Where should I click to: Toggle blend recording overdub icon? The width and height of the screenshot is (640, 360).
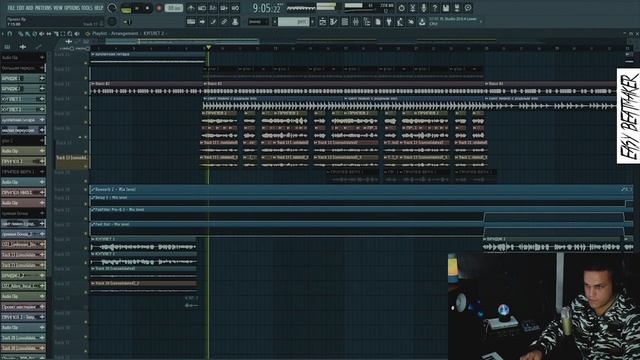tap(224, 8)
